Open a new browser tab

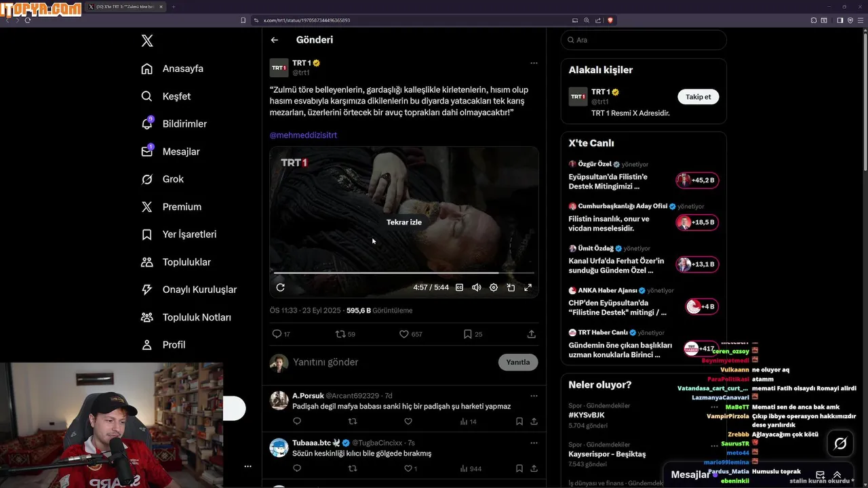pos(174,7)
